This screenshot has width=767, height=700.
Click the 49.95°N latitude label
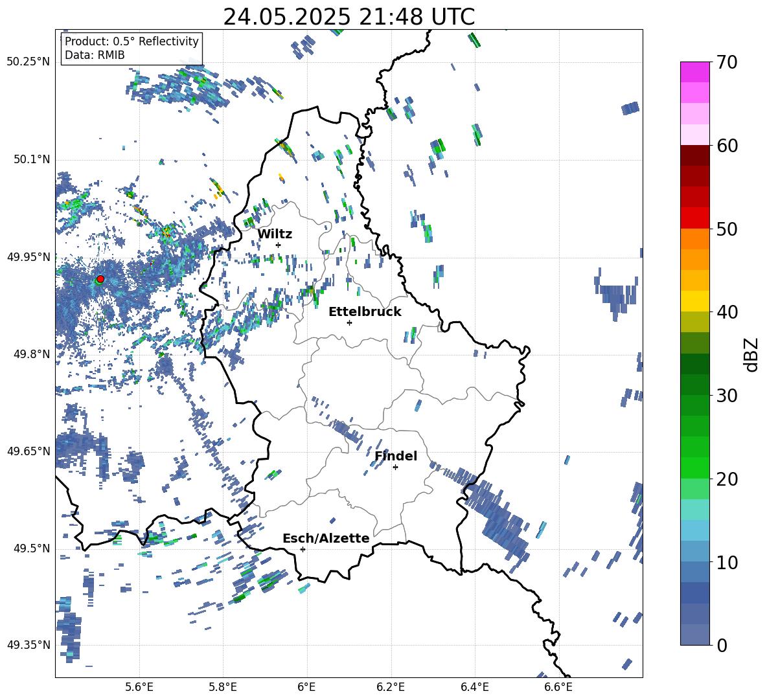pyautogui.click(x=29, y=256)
